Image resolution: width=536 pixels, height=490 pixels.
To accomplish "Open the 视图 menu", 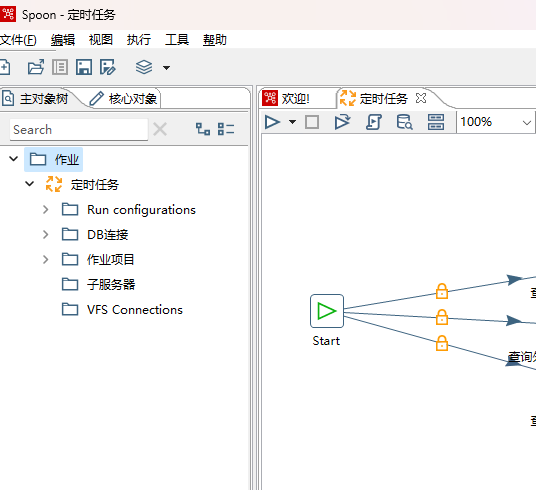I will 100,40.
